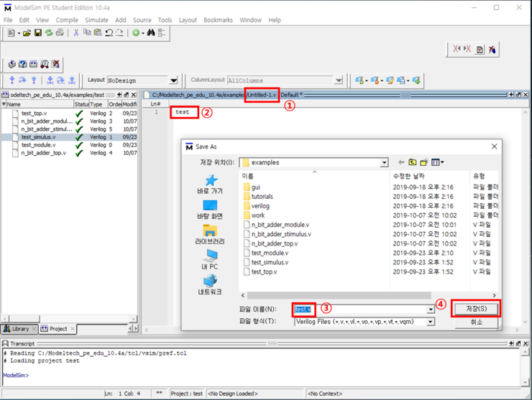The width and height of the screenshot is (532, 400).
Task: Click the wave toolbar icon with floppy disk
Action: (x=401, y=80)
